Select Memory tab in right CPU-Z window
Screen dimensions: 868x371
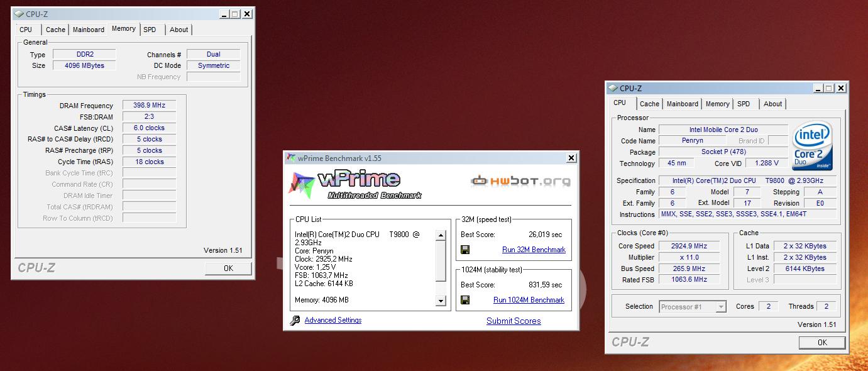click(x=717, y=104)
